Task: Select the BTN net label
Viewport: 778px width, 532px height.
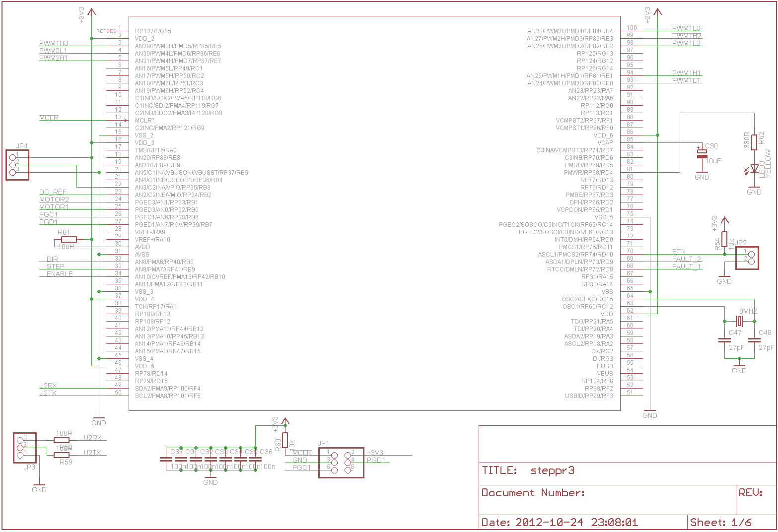Action: click(679, 252)
